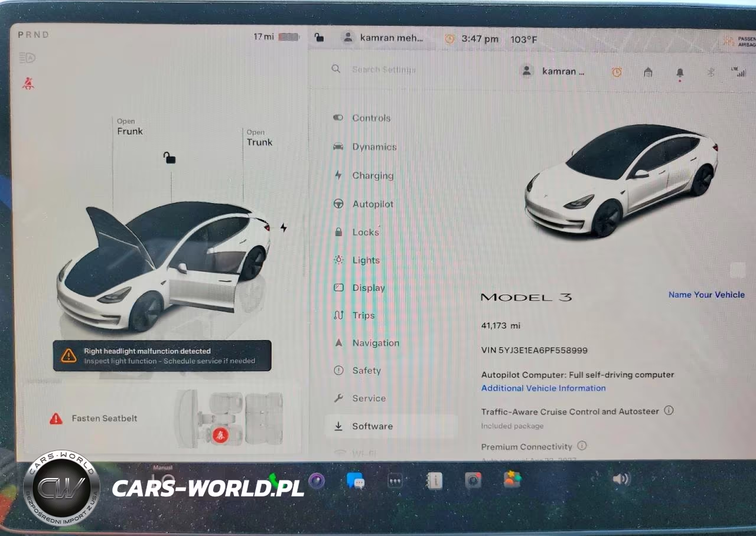This screenshot has height=536, width=756.
Task: Open Additional Vehicle Information link
Action: pos(543,388)
